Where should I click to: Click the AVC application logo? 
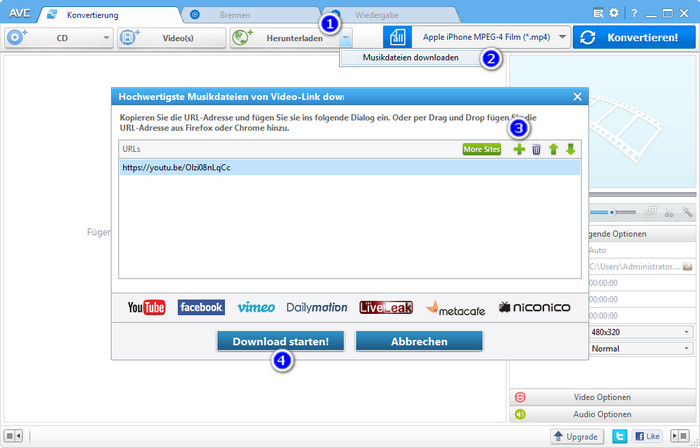point(20,13)
